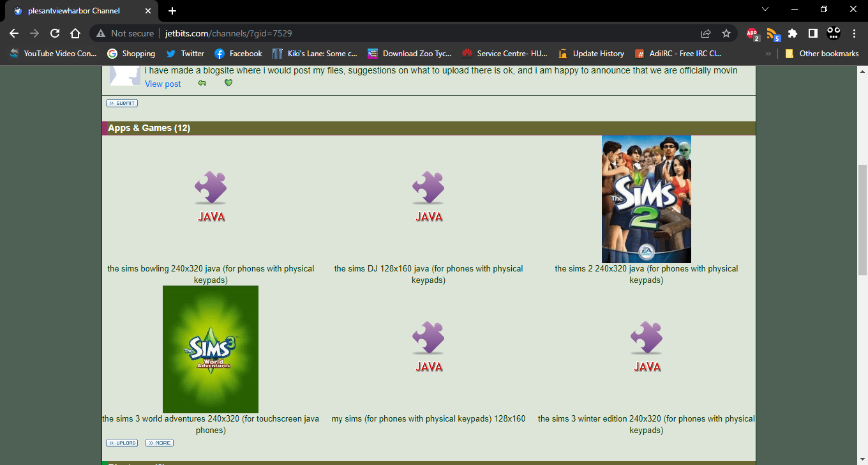The image size is (868, 465).
Task: Open the Twitter bookmark
Action: point(185,54)
